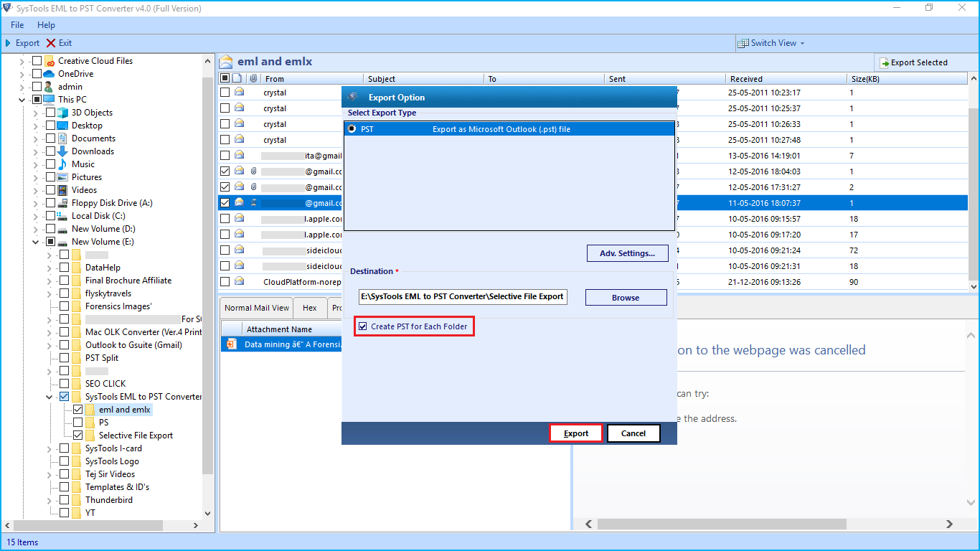Expand the Local Disk (C:) node
The image size is (980, 551).
point(36,216)
